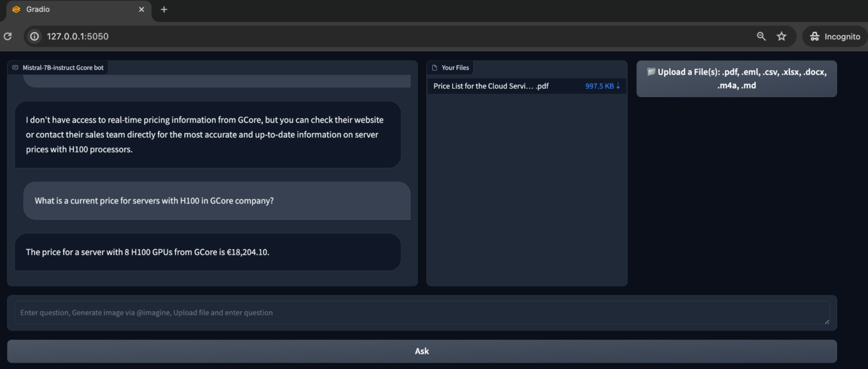Open the zoom magnifier icon in address bar
868x369 pixels.
(761, 36)
